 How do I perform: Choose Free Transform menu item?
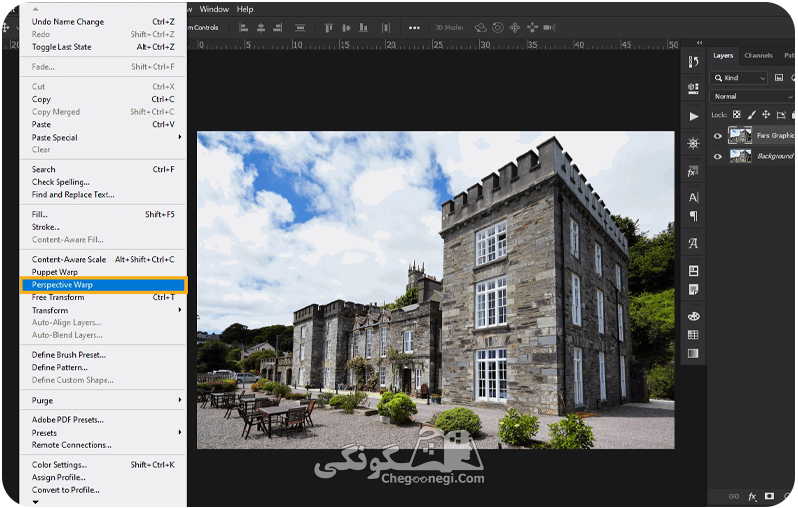(103, 297)
